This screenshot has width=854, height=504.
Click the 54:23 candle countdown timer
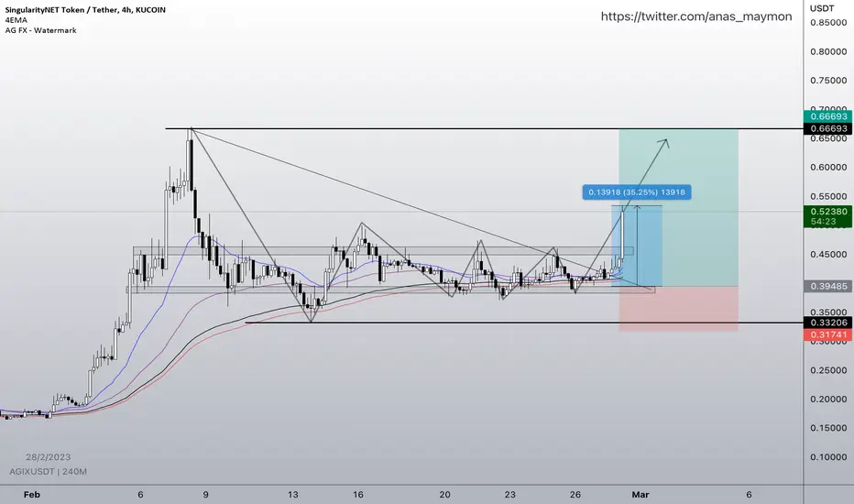[x=823, y=222]
